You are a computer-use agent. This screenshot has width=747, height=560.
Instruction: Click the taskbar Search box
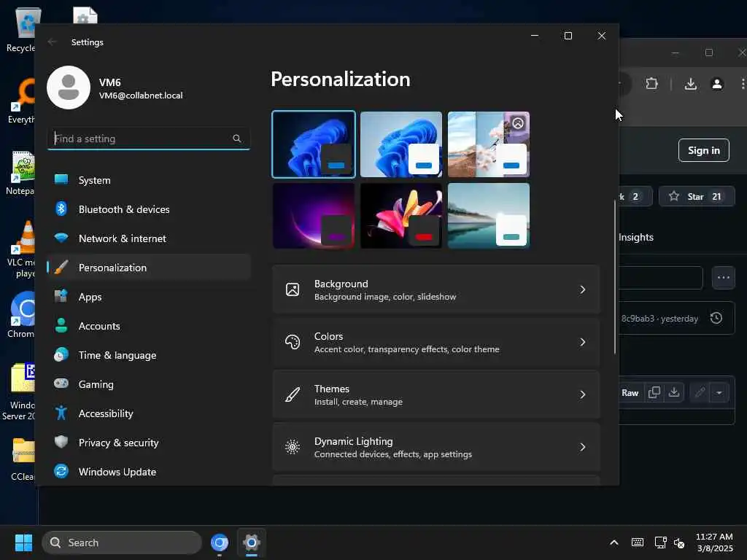(122, 542)
